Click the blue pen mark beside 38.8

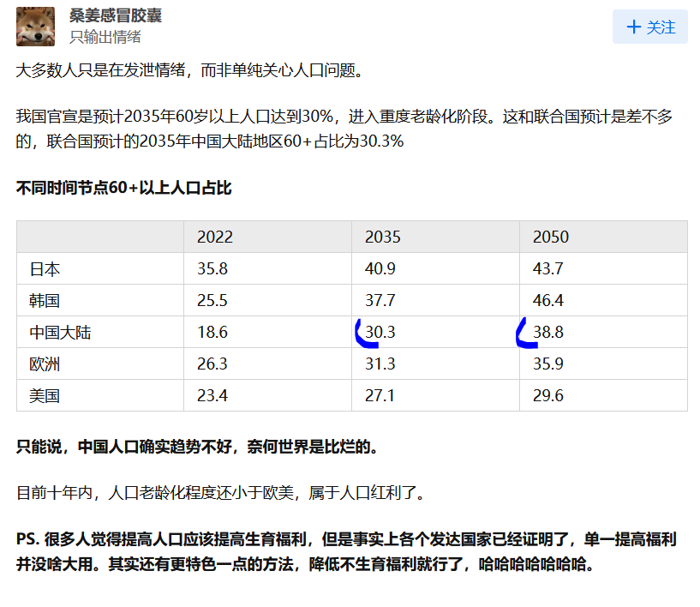coord(523,335)
